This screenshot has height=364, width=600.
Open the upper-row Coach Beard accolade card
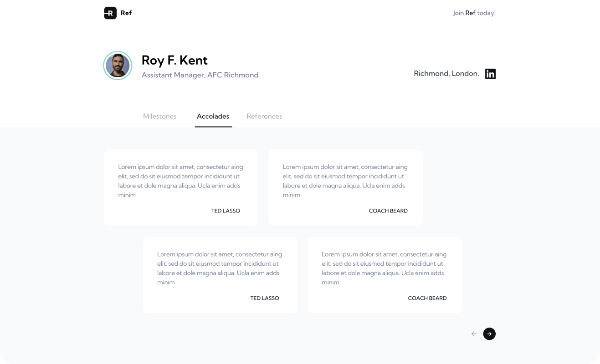pos(345,187)
